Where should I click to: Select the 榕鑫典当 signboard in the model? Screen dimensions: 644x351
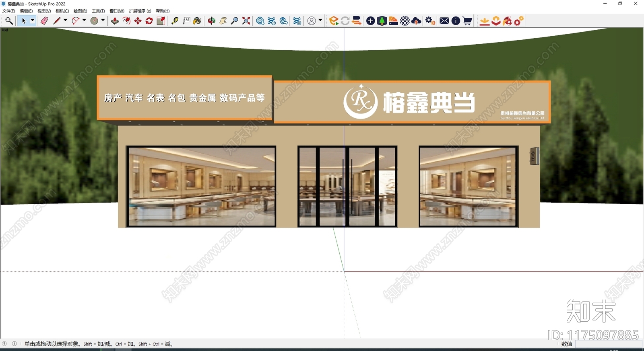click(x=412, y=102)
